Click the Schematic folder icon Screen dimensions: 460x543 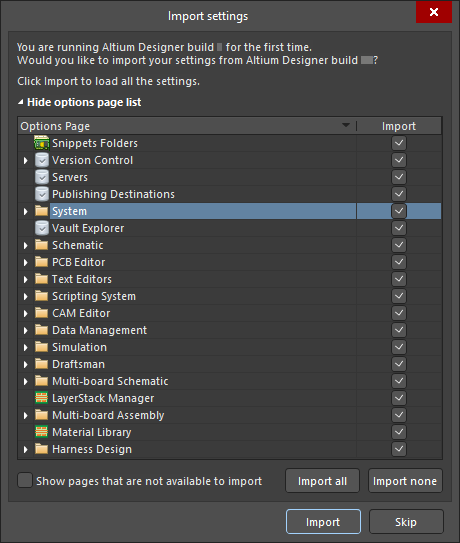42,245
